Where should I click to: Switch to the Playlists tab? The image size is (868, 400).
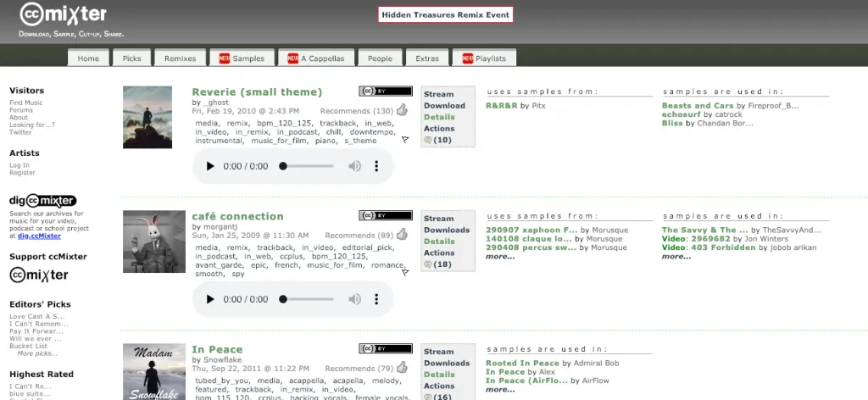(x=484, y=58)
